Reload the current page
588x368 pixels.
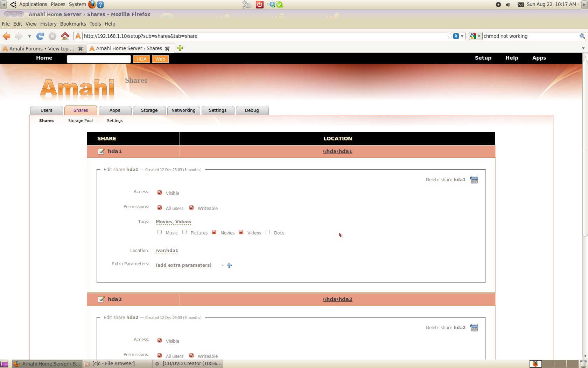(40, 36)
